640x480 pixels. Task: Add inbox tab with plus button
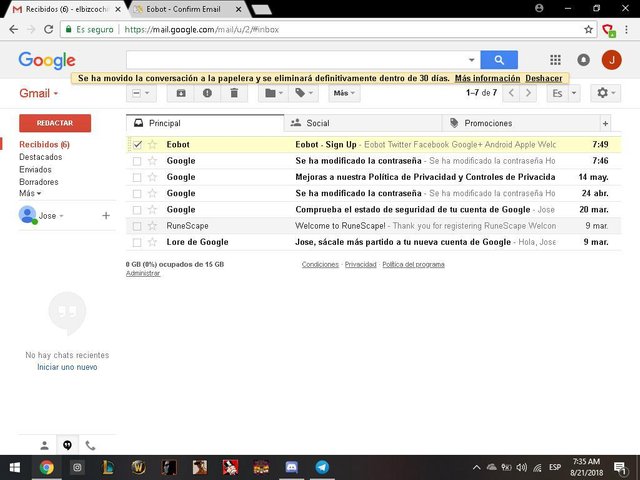click(x=605, y=123)
